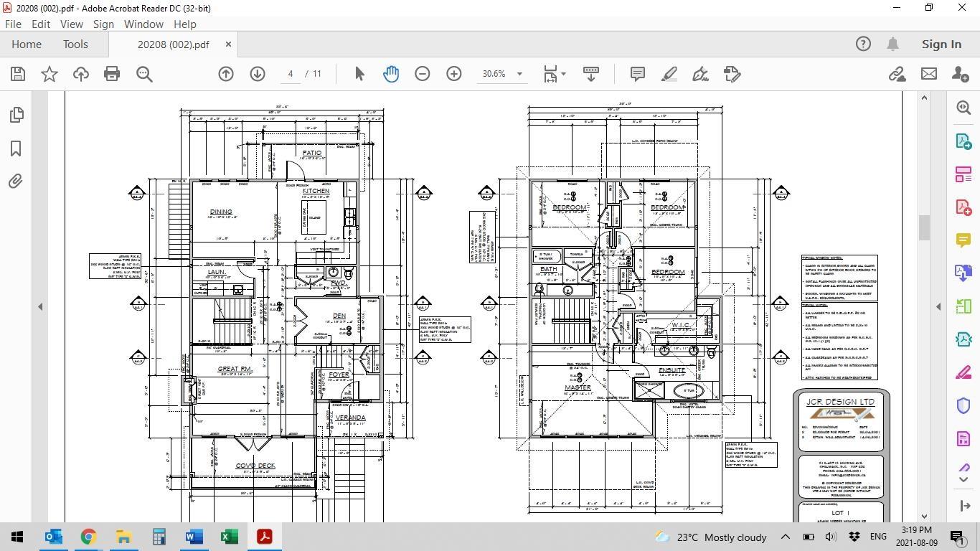Open page thumbnails panel
The image size is (980, 551).
pyautogui.click(x=17, y=115)
